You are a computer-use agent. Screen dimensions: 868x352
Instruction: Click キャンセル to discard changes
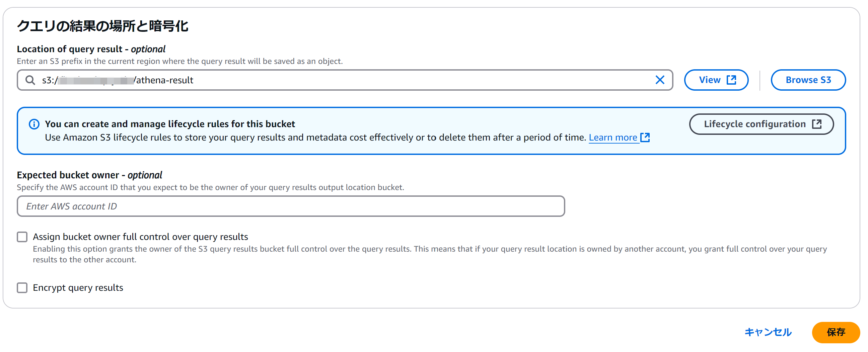pos(768,332)
